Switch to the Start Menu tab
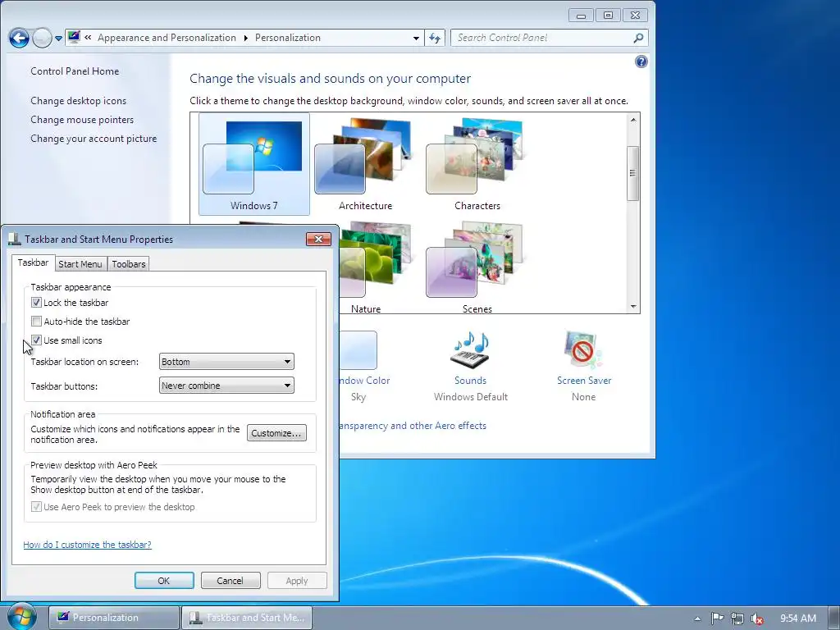This screenshot has height=630, width=840. click(80, 264)
